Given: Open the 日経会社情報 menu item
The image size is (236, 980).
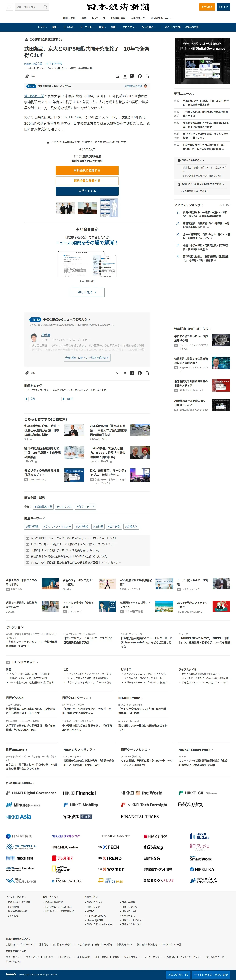Looking at the screenshot, I should click(118, 18).
